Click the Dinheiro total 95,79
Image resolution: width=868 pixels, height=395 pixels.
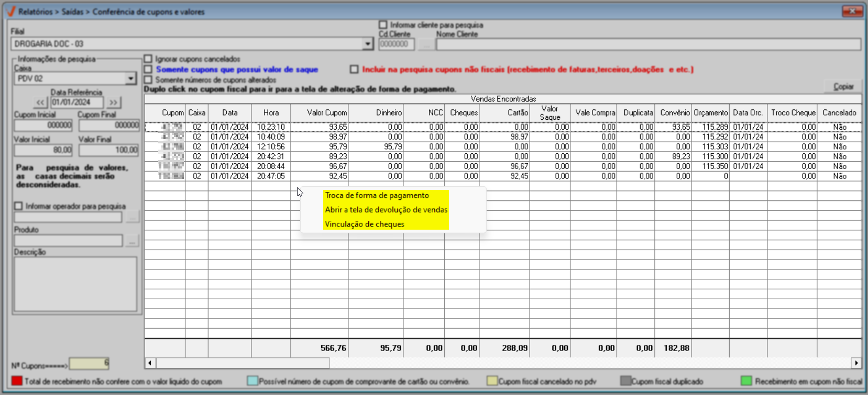tap(391, 348)
